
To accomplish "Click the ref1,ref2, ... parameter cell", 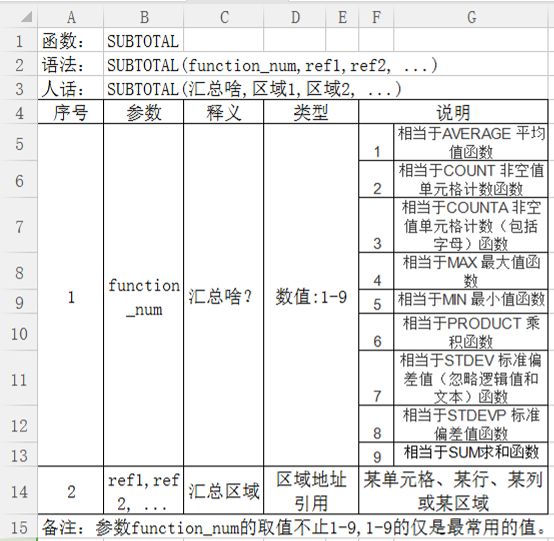I will [143, 490].
